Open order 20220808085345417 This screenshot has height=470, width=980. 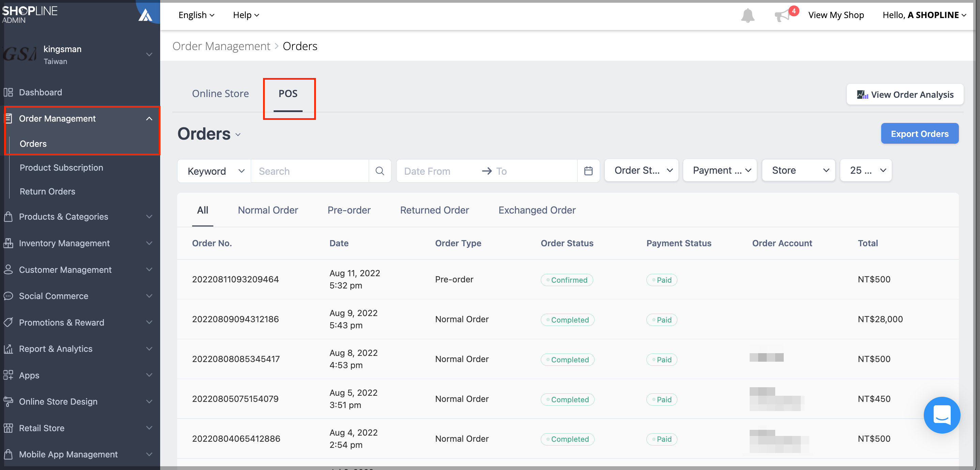coord(235,359)
